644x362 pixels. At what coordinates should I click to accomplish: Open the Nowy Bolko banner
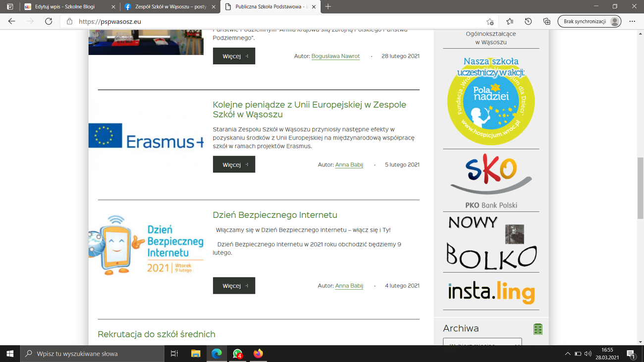coord(491,243)
